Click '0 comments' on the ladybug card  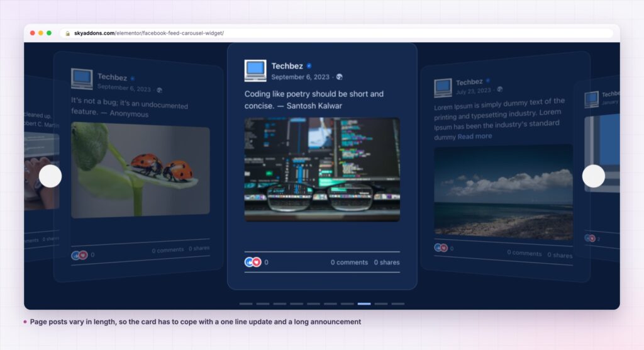(167, 250)
